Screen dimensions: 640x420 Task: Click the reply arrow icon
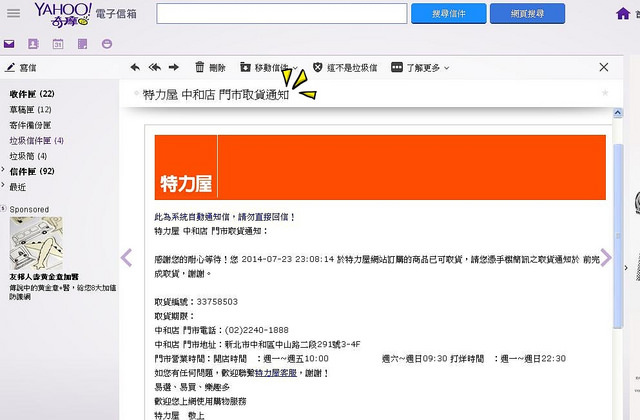tap(135, 67)
